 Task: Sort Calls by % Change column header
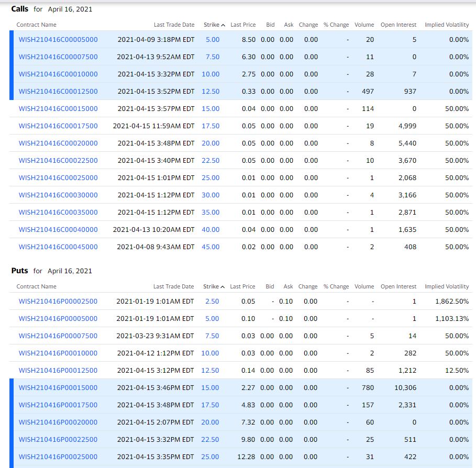click(x=336, y=25)
